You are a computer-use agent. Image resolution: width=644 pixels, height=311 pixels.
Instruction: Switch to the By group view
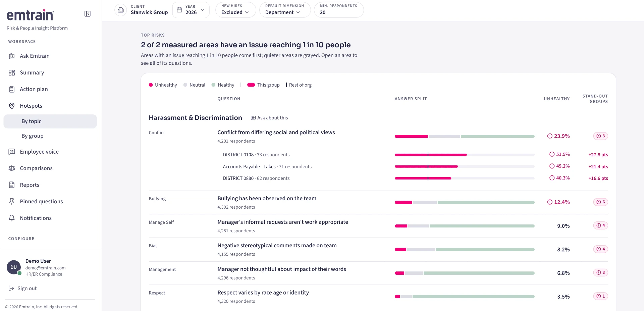point(50,136)
